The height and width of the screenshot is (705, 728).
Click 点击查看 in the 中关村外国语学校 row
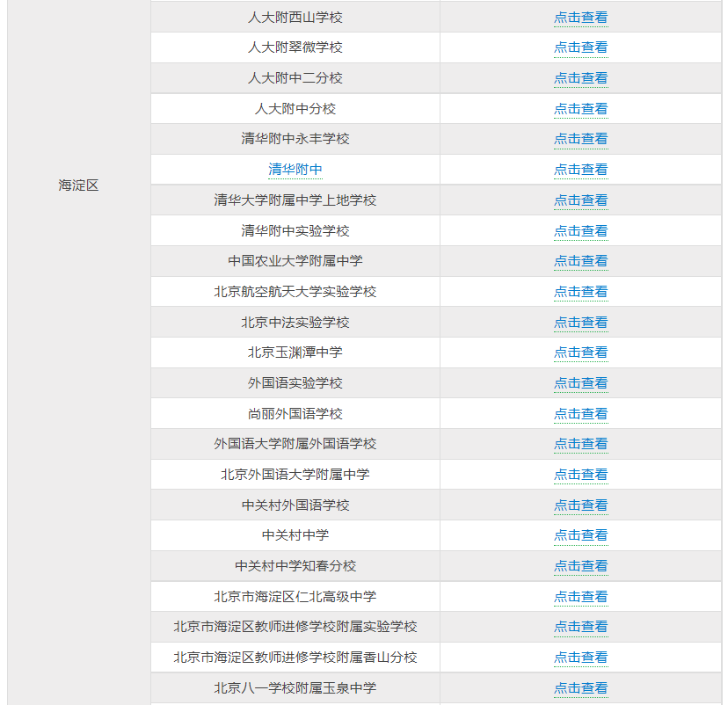coord(581,505)
